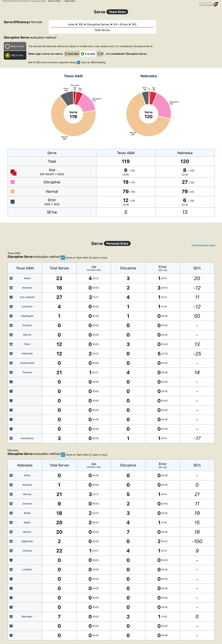The height and width of the screenshot is (644, 222).
Task: Click Ogbechie's jersey icon
Action: coord(11,541)
